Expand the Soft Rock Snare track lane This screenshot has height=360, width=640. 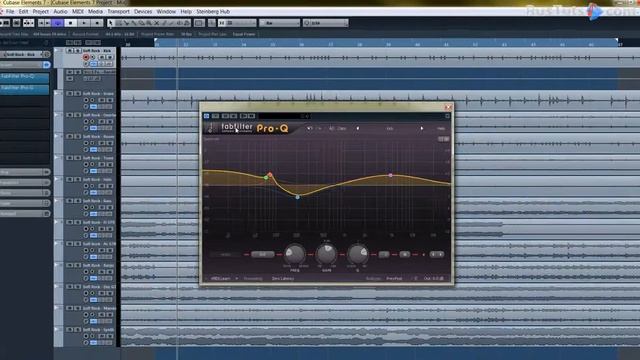pos(56,93)
